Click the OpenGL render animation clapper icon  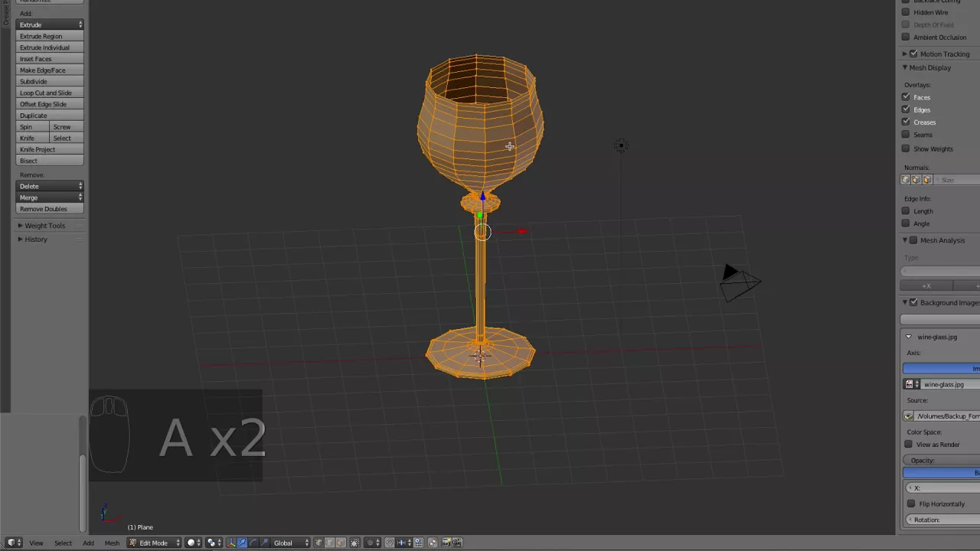(457, 543)
